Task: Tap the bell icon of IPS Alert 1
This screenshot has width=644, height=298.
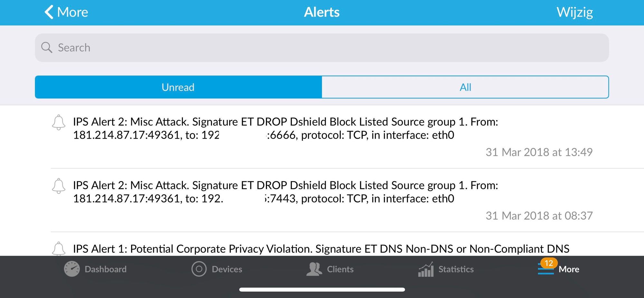Action: pos(59,249)
